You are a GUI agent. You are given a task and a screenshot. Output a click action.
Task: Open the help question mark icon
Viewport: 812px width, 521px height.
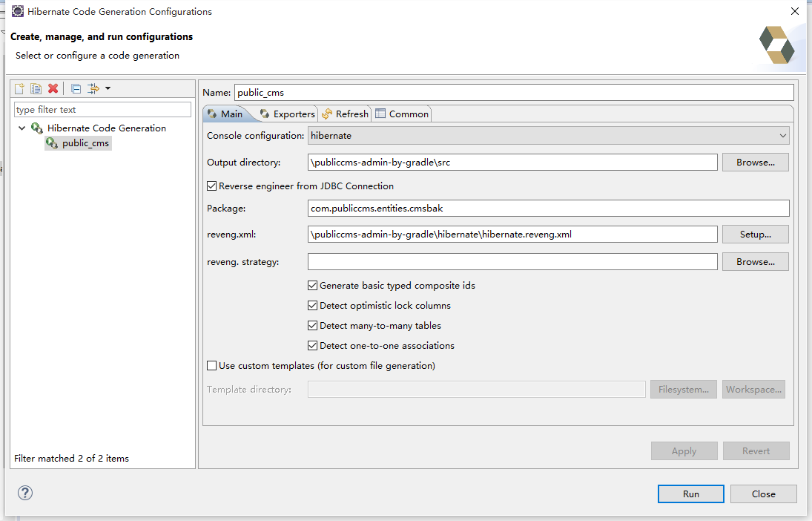tap(25, 493)
